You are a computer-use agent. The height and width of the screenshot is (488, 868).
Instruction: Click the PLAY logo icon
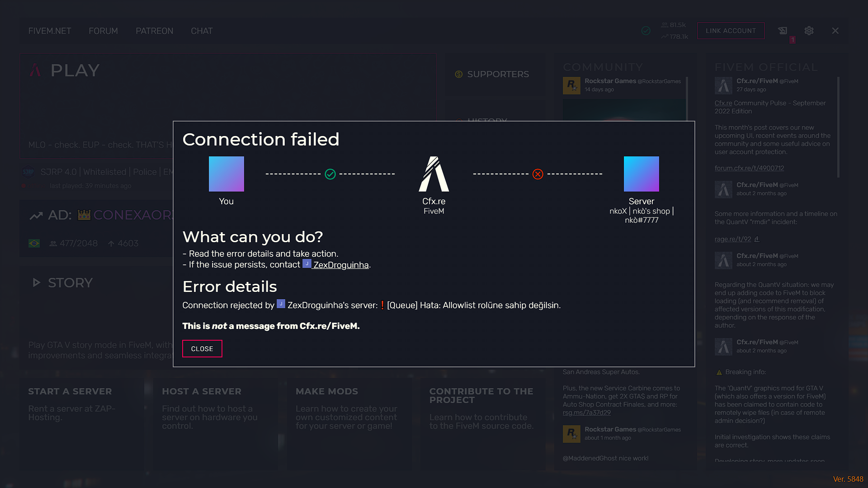click(35, 70)
